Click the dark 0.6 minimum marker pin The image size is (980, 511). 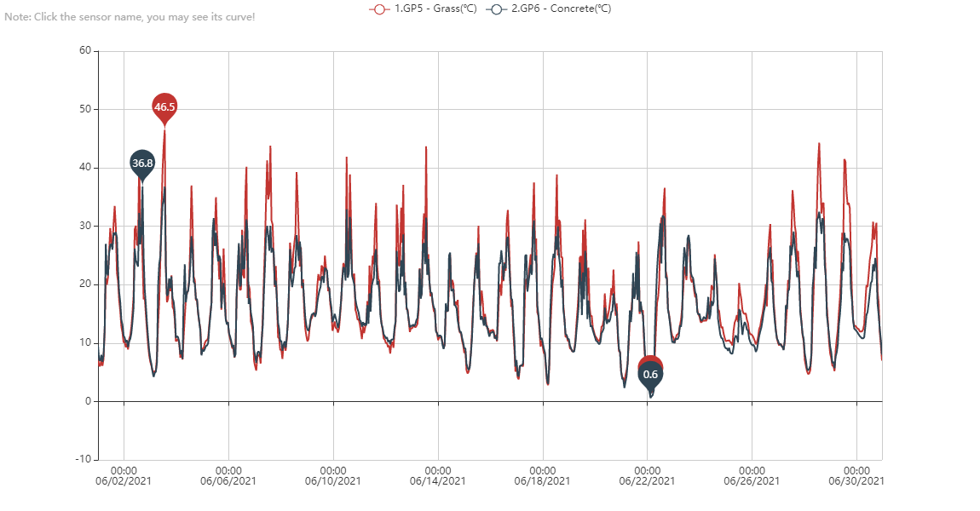pyautogui.click(x=650, y=375)
